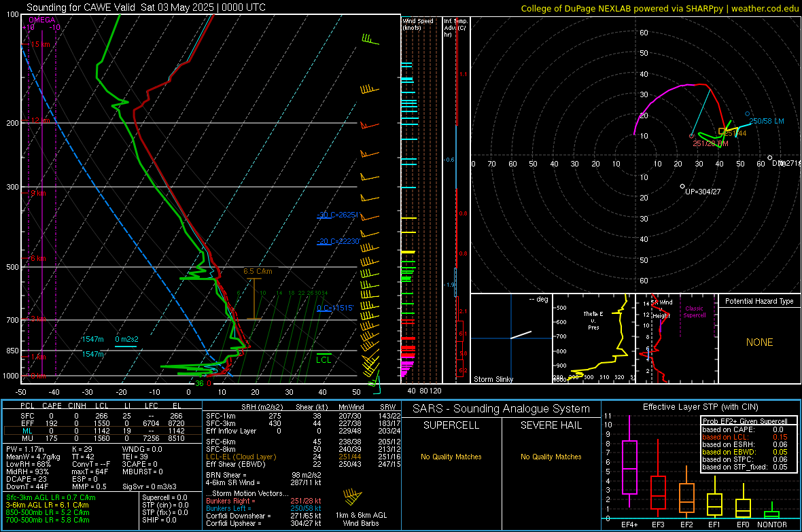The image size is (802, 532).
Task: Click the 'Wind Speed (knots)' panel header
Action: (x=417, y=24)
